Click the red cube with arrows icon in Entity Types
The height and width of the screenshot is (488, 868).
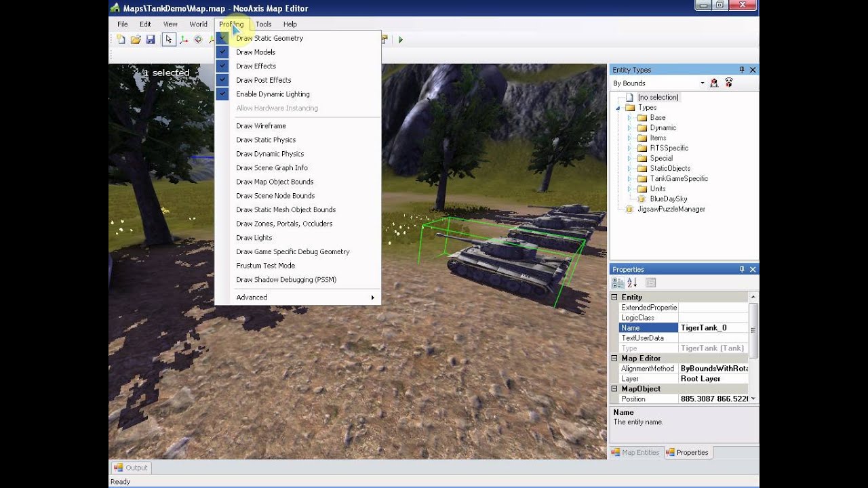coord(729,83)
